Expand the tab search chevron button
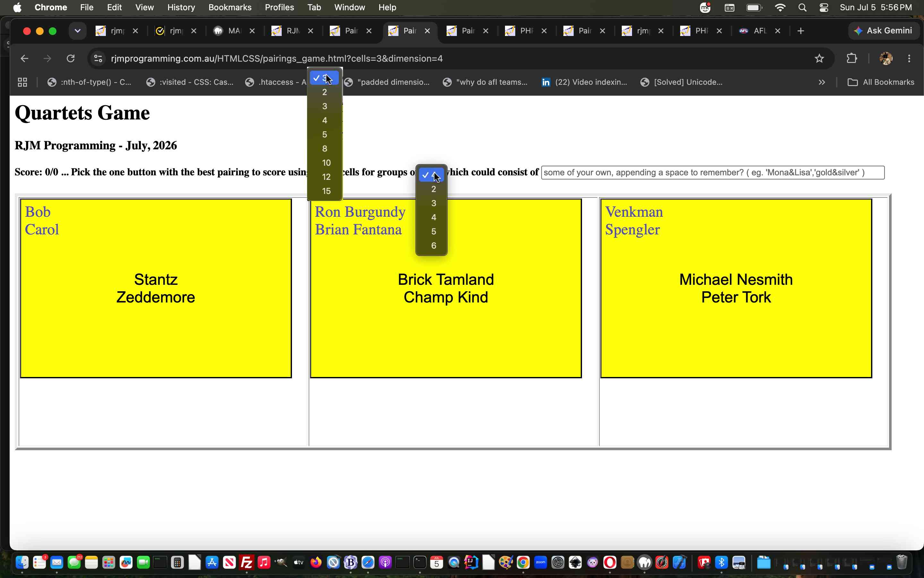924x578 pixels. pos(78,31)
